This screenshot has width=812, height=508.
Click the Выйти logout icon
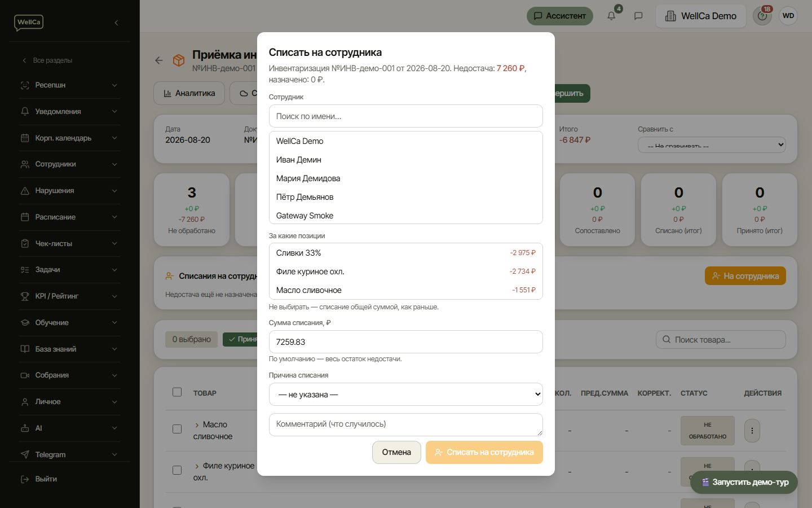[25, 479]
